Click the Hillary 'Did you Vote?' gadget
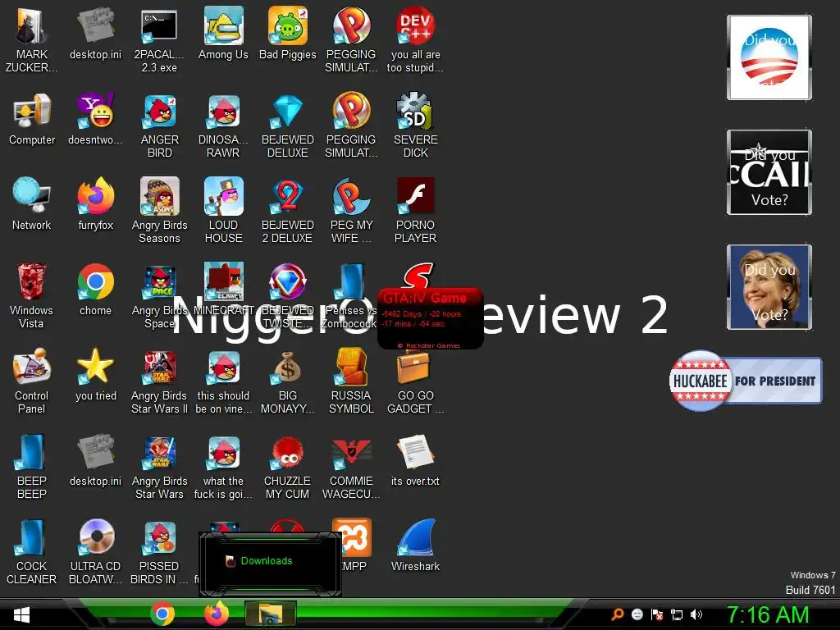Image resolution: width=840 pixels, height=630 pixels. point(769,287)
